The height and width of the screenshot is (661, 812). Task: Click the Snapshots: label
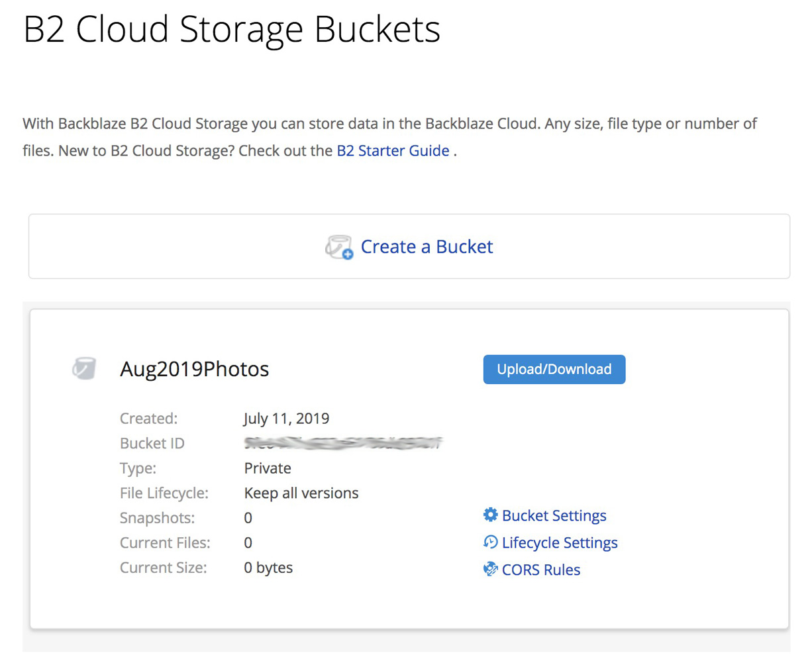tap(157, 518)
